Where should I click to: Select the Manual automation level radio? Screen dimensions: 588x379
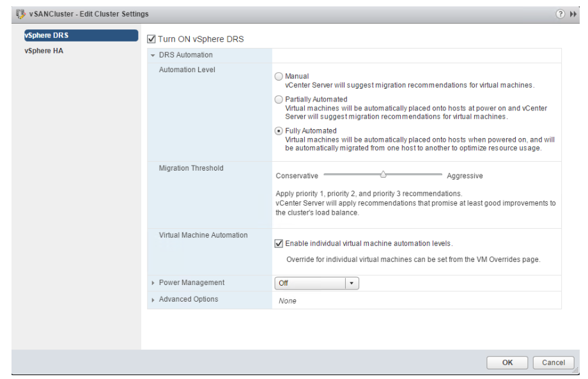pos(279,77)
